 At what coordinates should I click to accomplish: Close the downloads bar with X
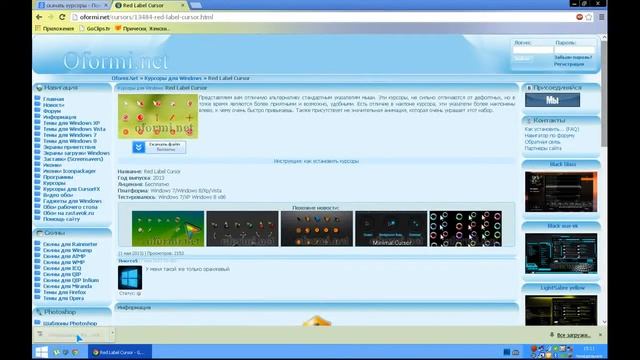point(600,335)
